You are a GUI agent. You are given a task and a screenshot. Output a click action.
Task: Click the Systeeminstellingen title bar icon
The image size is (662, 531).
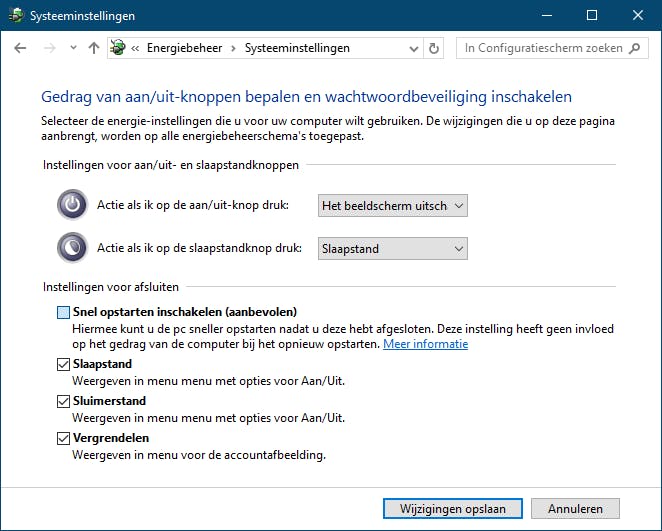click(x=14, y=16)
